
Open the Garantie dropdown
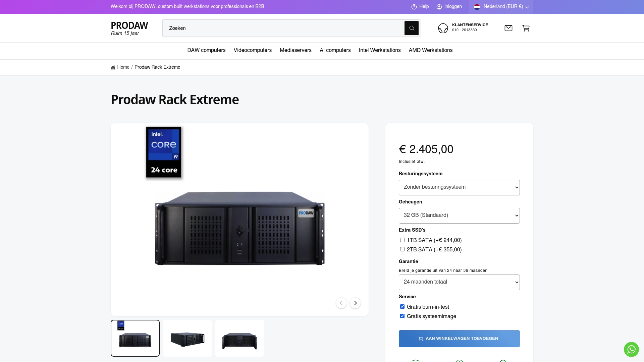point(459,282)
